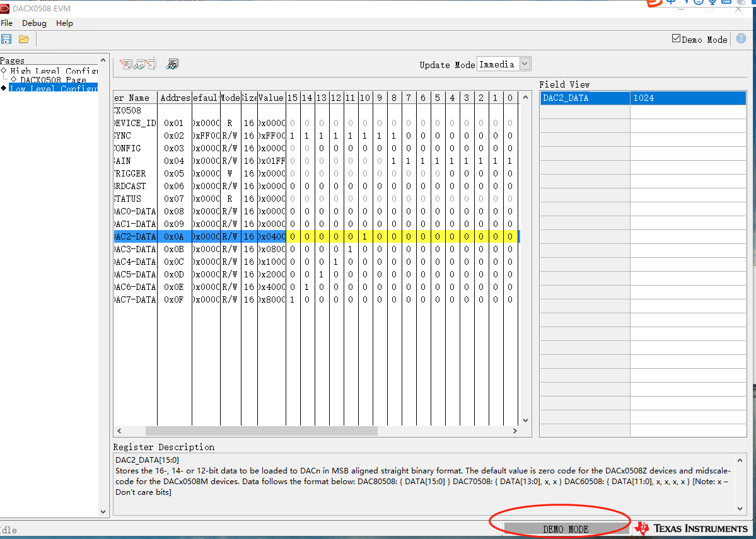Click the DEMO MODE status bar indicator
The image size is (756, 539).
tap(566, 530)
